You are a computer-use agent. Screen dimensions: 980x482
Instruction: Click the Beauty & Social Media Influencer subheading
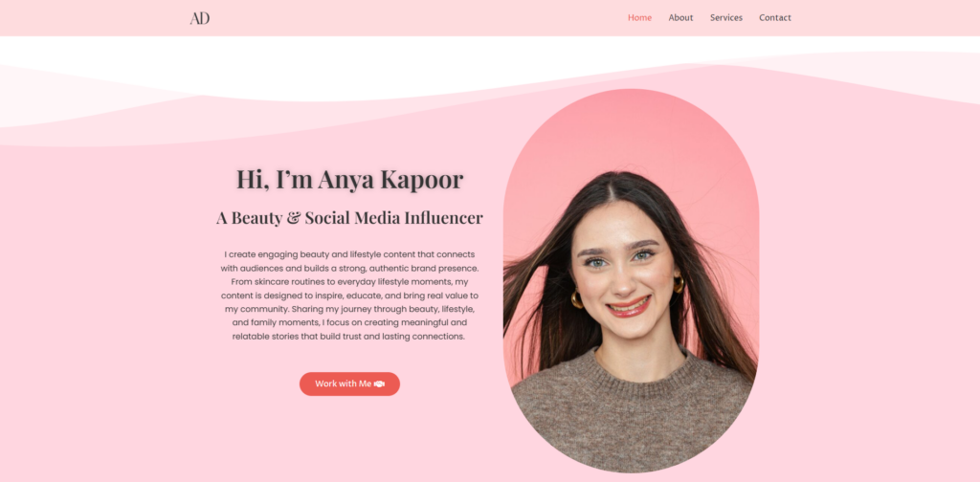[x=349, y=218]
